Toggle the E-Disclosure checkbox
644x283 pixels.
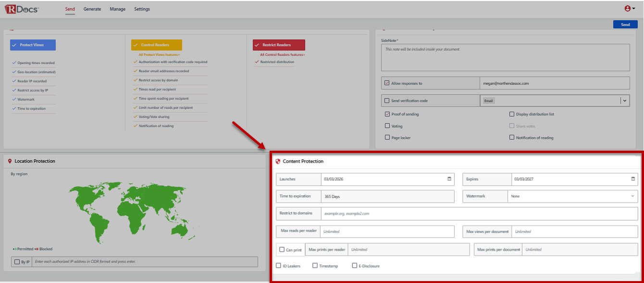(x=355, y=266)
